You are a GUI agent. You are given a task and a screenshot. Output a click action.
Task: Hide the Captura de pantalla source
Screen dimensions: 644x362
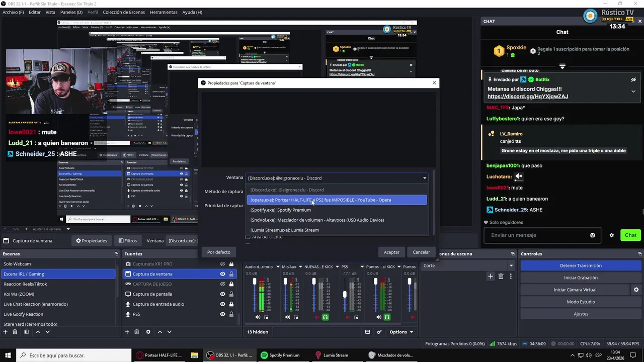click(222, 294)
